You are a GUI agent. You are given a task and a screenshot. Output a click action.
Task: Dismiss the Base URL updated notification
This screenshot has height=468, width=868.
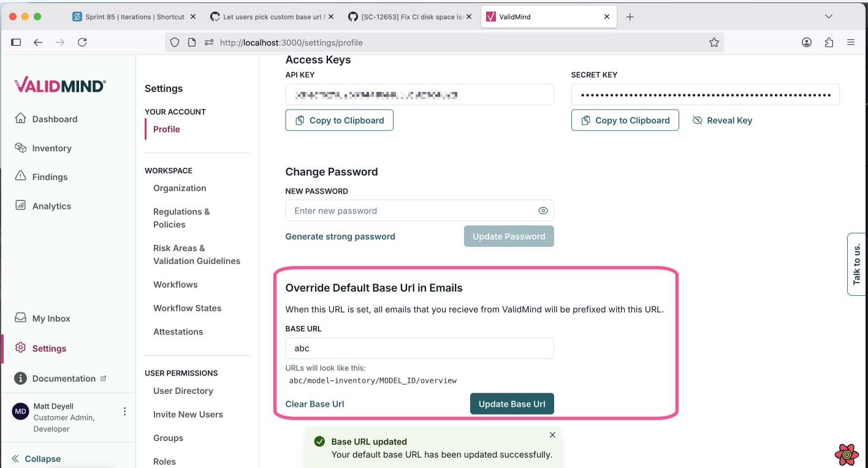[x=552, y=434]
